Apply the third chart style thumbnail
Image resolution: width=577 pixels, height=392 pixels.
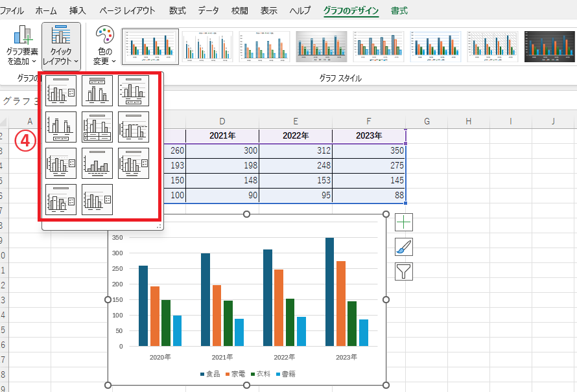(265, 47)
